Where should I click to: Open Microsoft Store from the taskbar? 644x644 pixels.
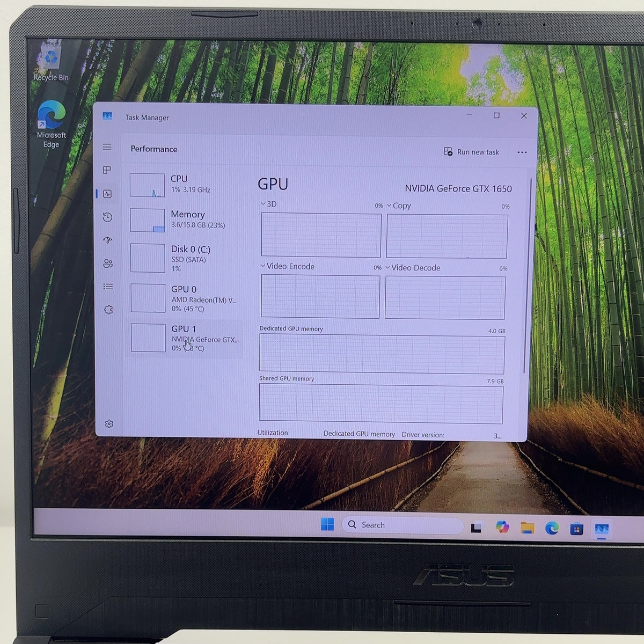(x=576, y=529)
